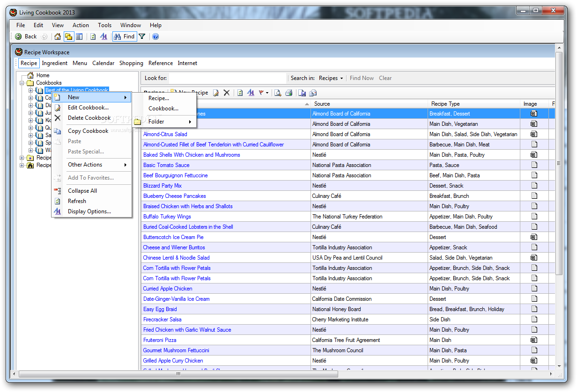Click the document icon in Basic Tomato Sauce row

[534, 165]
